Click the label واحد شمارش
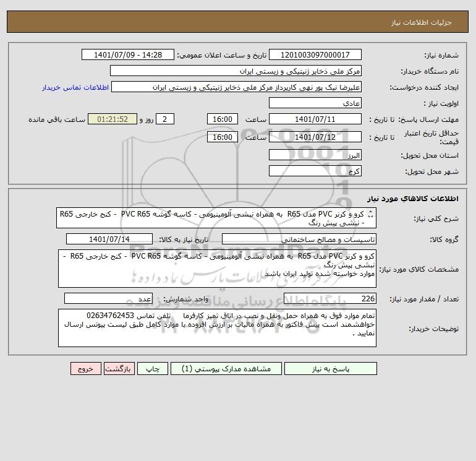476x461 pixels. pos(186,299)
